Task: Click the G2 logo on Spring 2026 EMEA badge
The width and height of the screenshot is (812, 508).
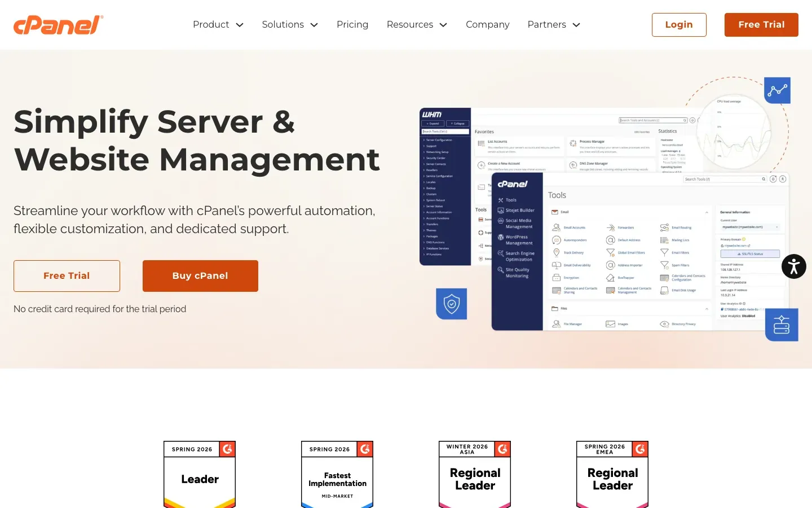Action: pyautogui.click(x=640, y=449)
